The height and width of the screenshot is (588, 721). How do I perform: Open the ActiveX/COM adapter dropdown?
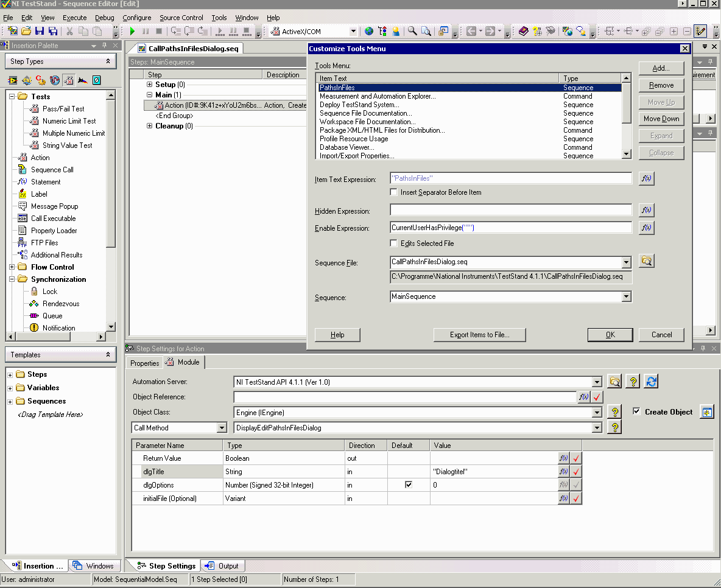pyautogui.click(x=353, y=31)
